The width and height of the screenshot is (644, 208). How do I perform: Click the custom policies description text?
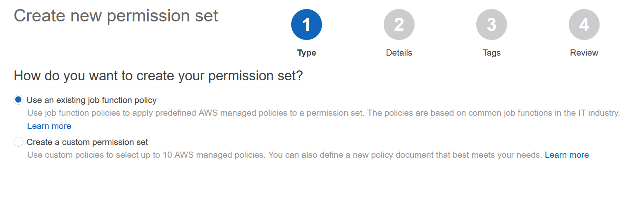click(x=285, y=155)
